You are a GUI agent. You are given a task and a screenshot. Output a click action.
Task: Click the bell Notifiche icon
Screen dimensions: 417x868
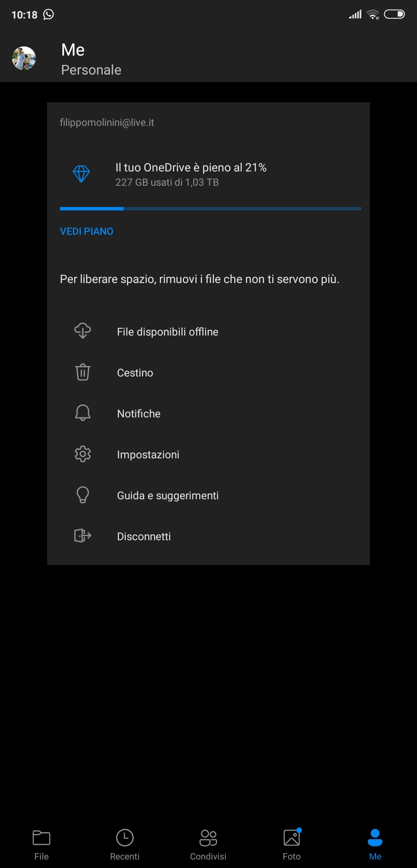pyautogui.click(x=83, y=413)
